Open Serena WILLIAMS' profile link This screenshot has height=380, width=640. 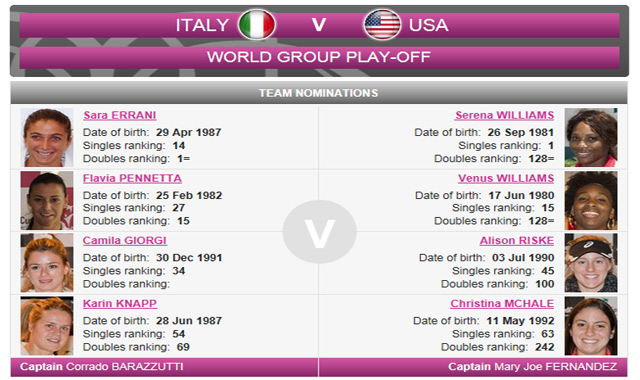[x=504, y=115]
